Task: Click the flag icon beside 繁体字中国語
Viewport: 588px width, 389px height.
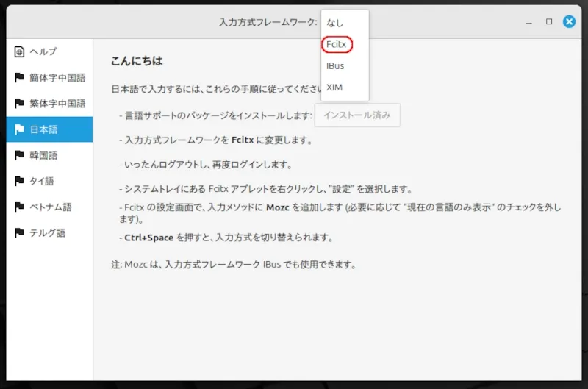Action: pyautogui.click(x=19, y=104)
